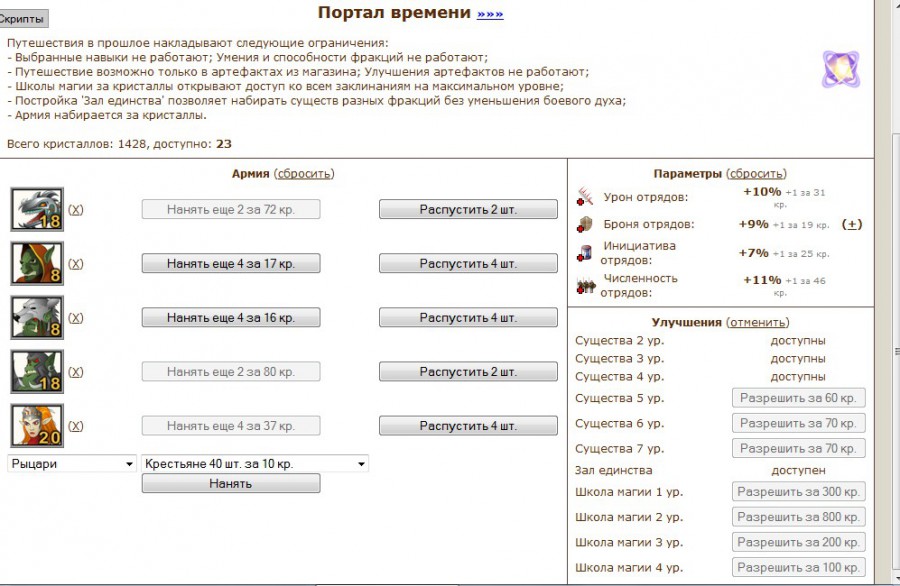Open the Скрипты button
Screen dimensions: 900x586
click(x=22, y=19)
